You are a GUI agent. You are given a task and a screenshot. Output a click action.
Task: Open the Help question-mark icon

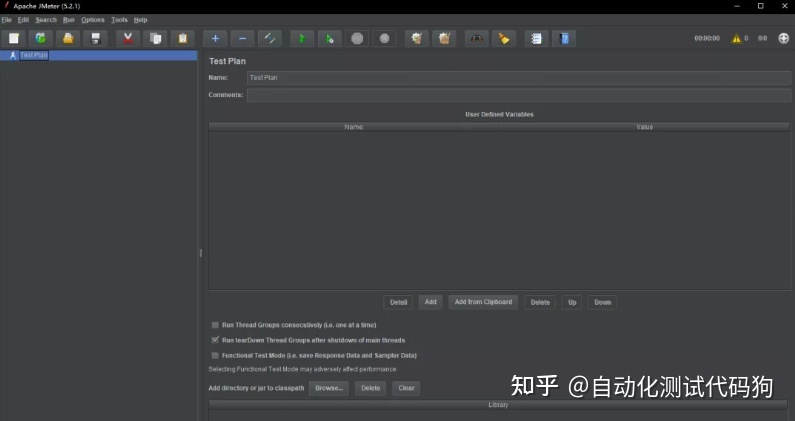[564, 39]
